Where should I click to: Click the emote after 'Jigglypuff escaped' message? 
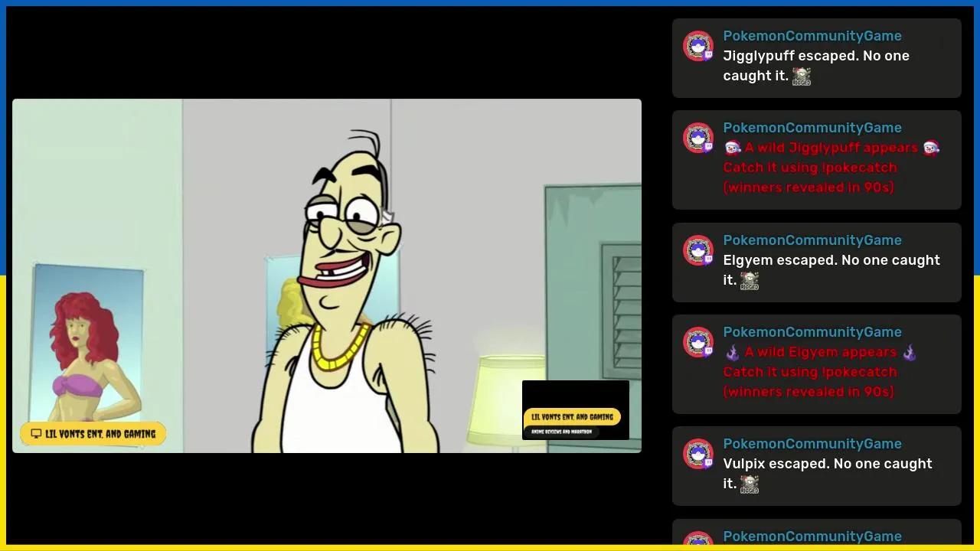point(802,76)
